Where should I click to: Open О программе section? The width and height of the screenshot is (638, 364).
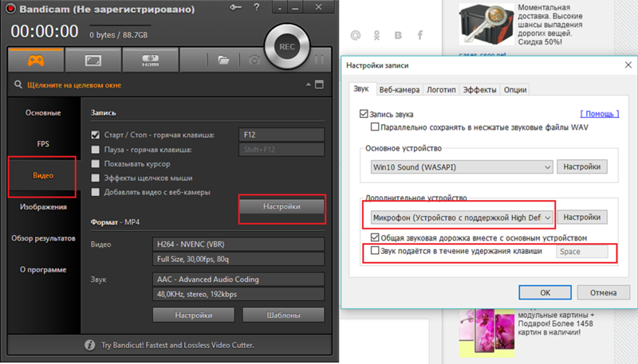43,269
